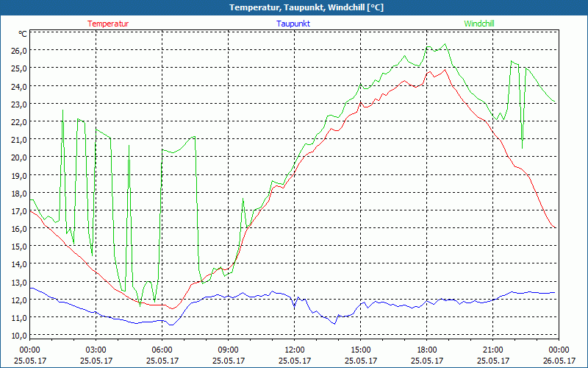Click the 26.05.17 date label
The width and height of the screenshot is (588, 368).
click(x=559, y=361)
